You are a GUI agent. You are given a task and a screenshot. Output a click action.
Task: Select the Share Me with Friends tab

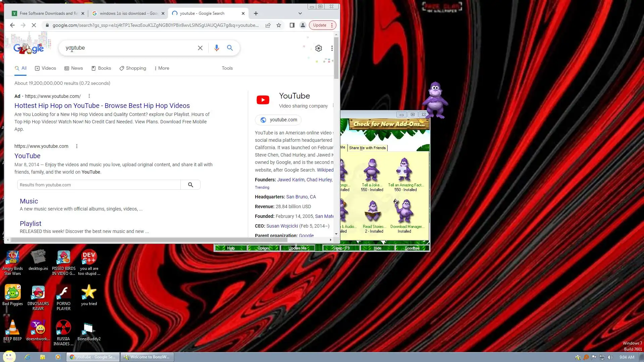pyautogui.click(x=367, y=148)
